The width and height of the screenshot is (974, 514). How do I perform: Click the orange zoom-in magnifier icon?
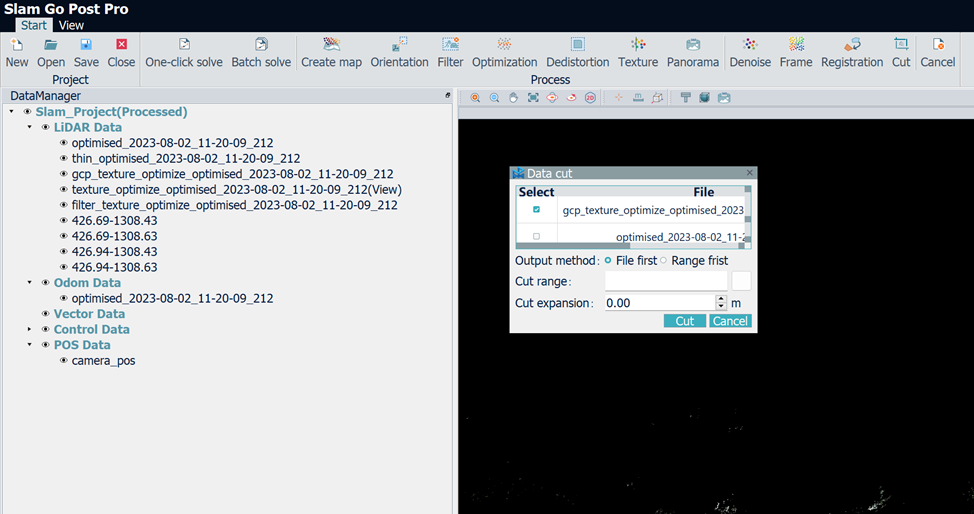pos(475,98)
